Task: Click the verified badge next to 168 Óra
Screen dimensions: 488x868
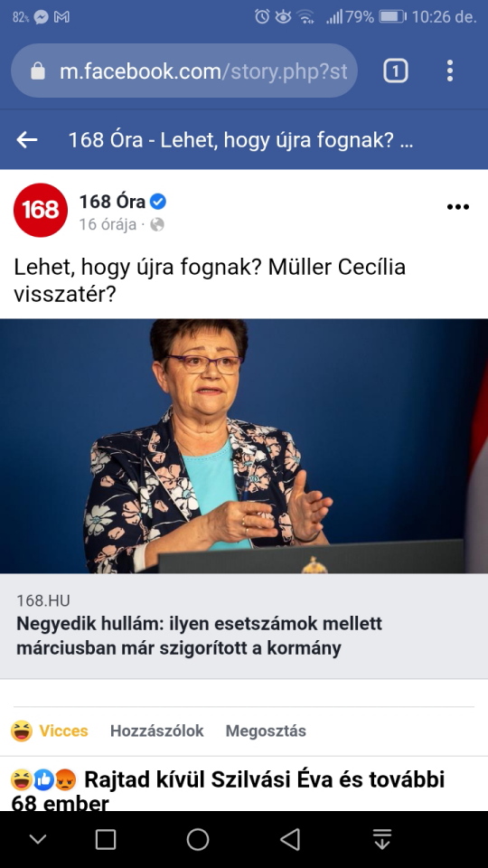Action: (158, 202)
